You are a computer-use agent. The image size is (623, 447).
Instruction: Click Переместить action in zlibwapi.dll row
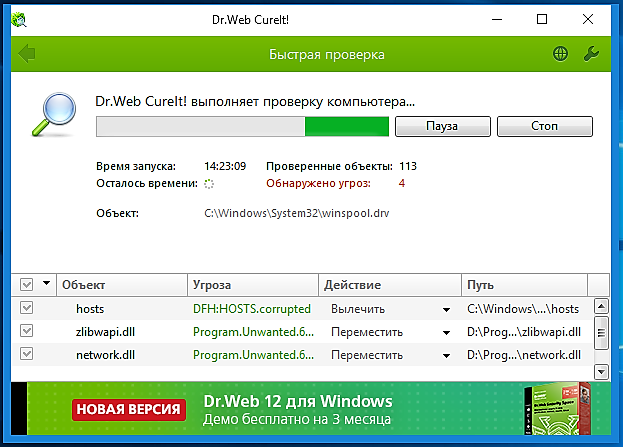367,332
